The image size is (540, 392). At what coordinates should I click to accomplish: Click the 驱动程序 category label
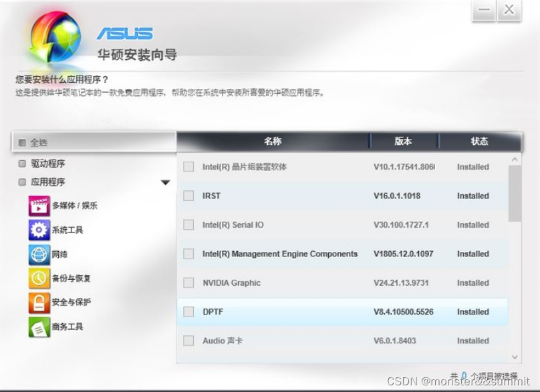[x=48, y=164]
